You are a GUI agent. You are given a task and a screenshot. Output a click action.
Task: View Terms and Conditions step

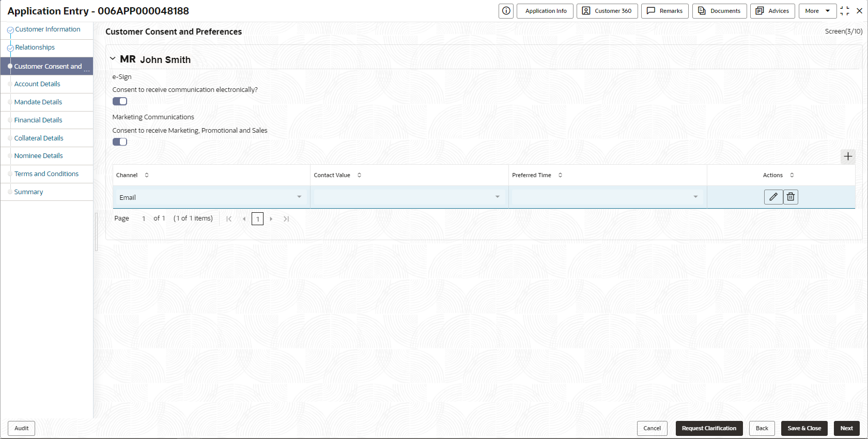(x=47, y=174)
